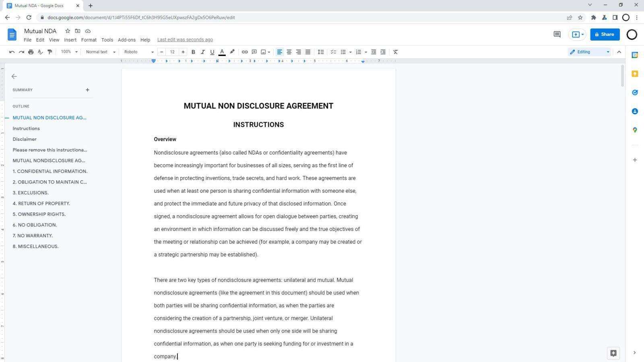Open the Roboto font family dropdown
This screenshot has height=362, width=644.
point(139,51)
